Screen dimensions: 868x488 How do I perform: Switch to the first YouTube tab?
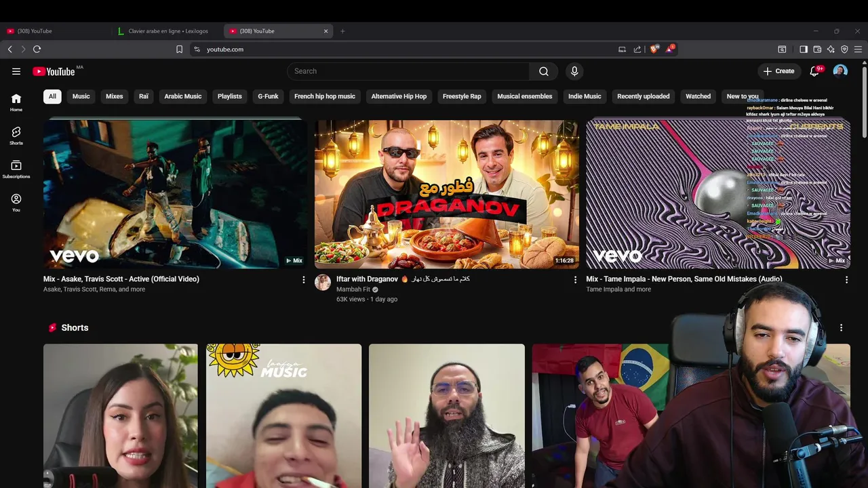pyautogui.click(x=54, y=31)
